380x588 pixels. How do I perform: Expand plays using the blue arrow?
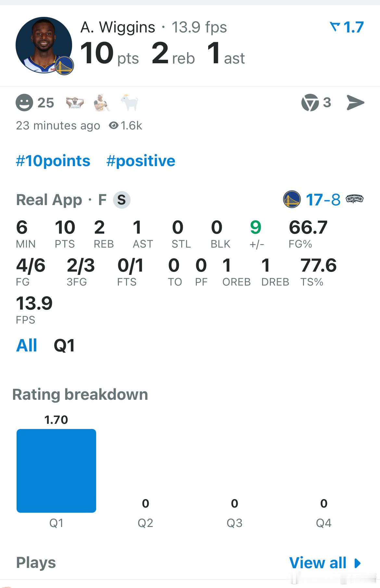358,563
